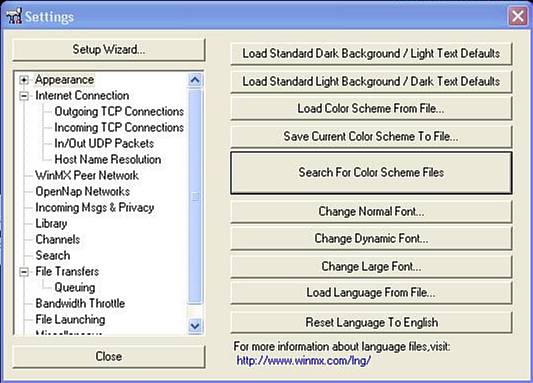Viewport: 533px width, 383px height.
Task: Open WinMX Peer Network settings
Action: coord(87,175)
